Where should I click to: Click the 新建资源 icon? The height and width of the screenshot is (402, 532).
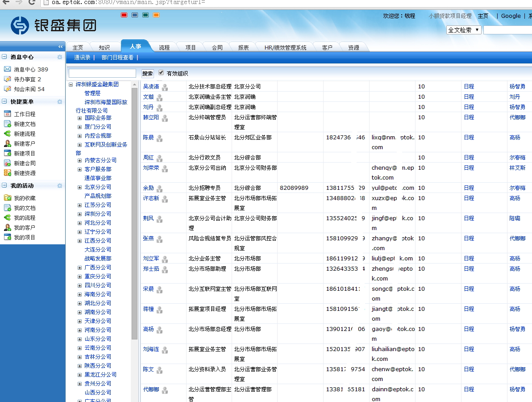pyautogui.click(x=8, y=173)
